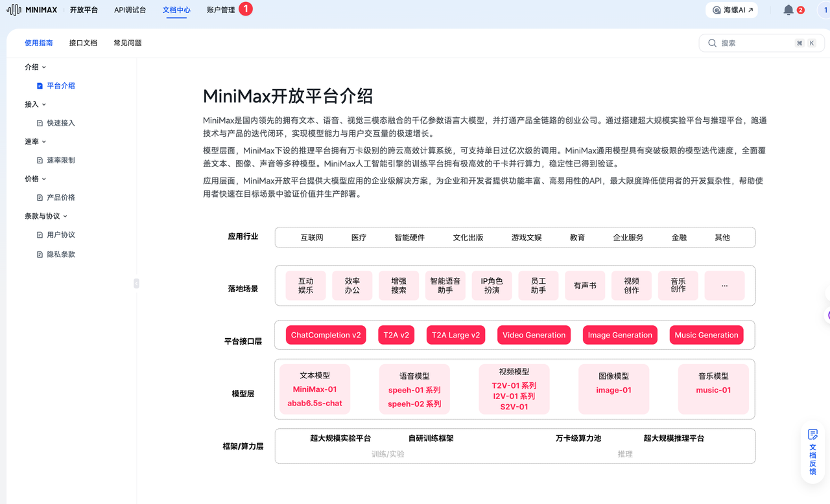Click the T2A Large v2 pill
This screenshot has height=504, width=830.
point(456,335)
